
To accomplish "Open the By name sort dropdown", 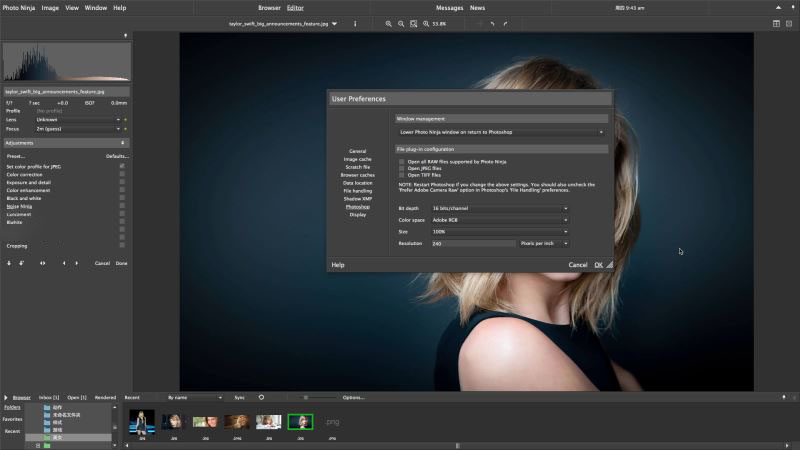I will [x=194, y=397].
